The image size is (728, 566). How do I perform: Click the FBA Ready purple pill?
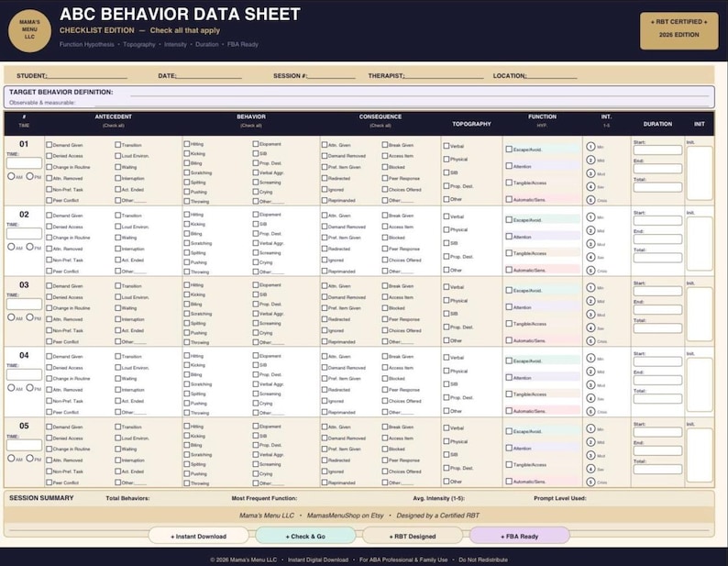(520, 536)
